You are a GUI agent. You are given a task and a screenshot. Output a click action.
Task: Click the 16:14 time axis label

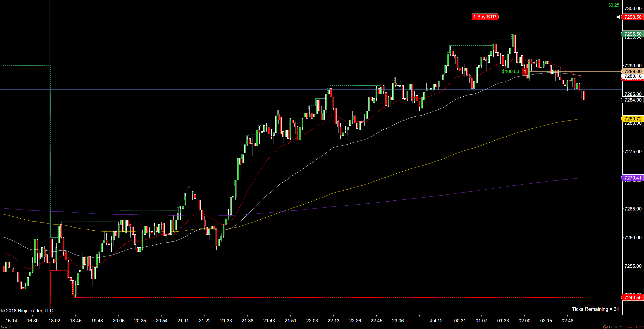click(x=11, y=321)
